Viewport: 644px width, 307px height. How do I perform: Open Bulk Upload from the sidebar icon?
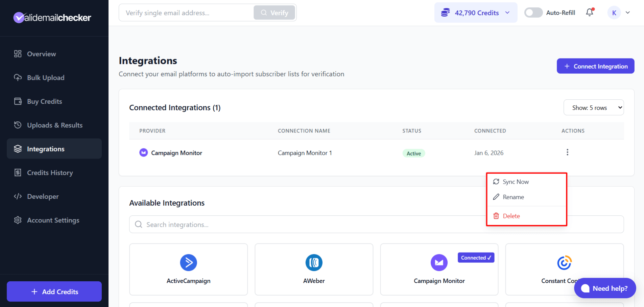(x=18, y=77)
